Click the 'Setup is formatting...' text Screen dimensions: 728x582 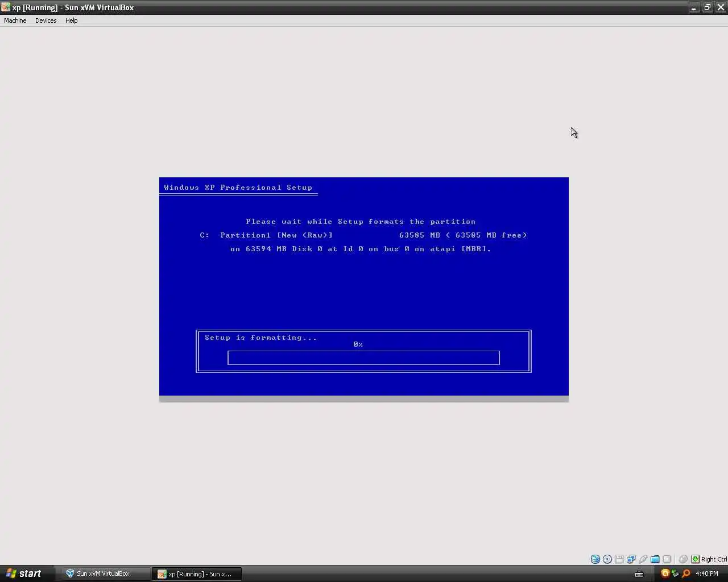[x=260, y=338]
